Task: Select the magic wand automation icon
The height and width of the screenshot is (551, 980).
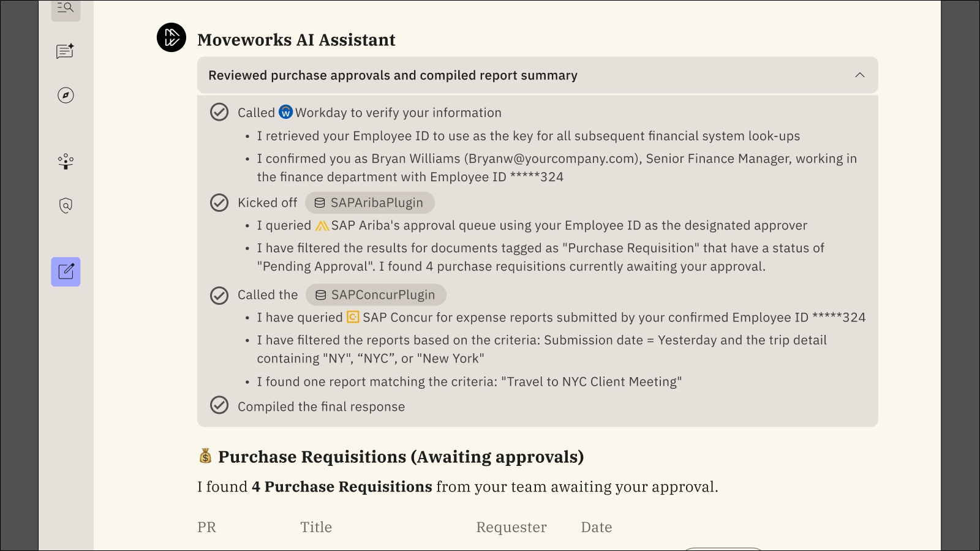Action: click(66, 161)
